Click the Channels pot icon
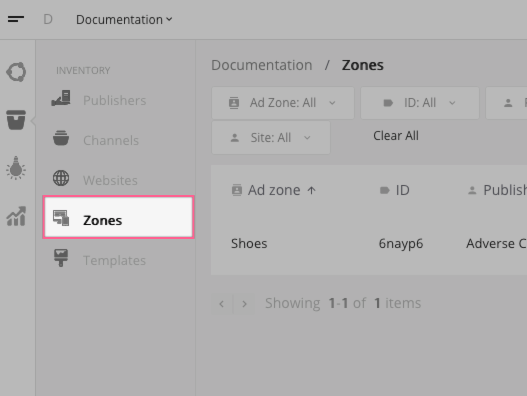 tap(61, 138)
